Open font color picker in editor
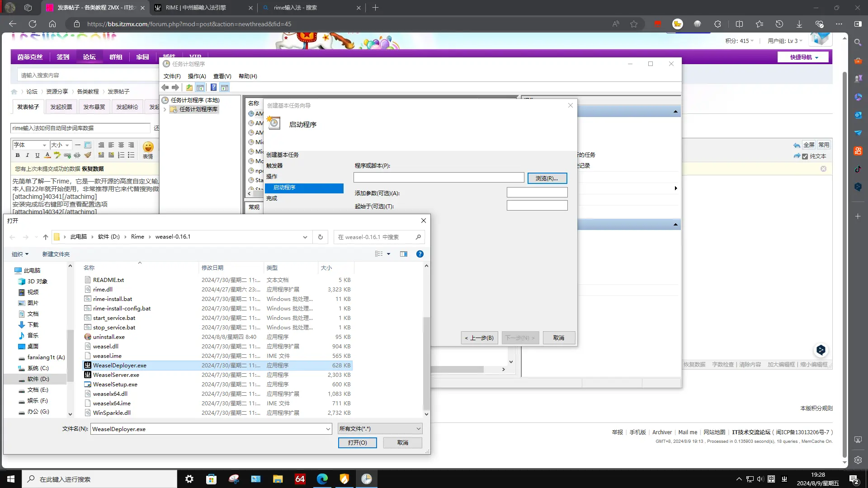 click(47, 155)
